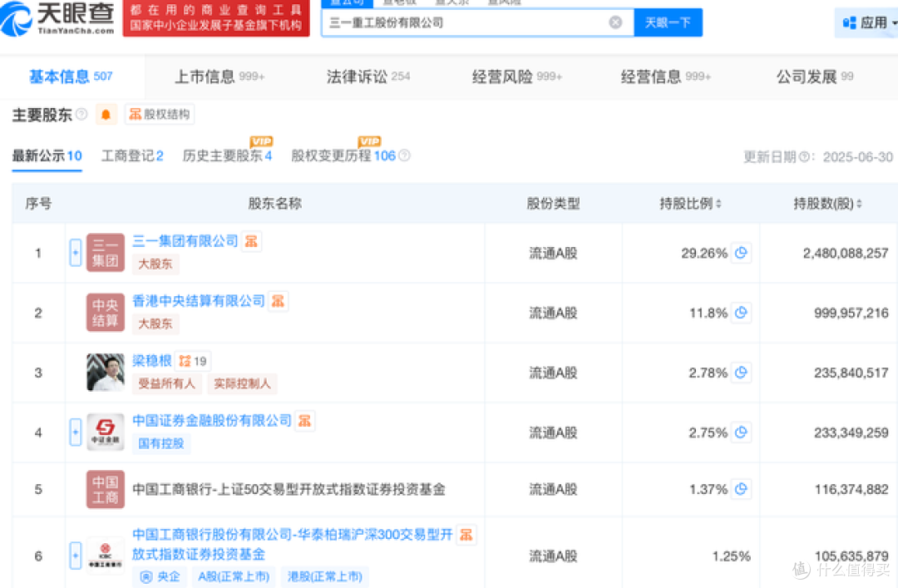Click 中国工商 logo thumbnail in row 5
This screenshot has width=898, height=588.
coord(106,489)
